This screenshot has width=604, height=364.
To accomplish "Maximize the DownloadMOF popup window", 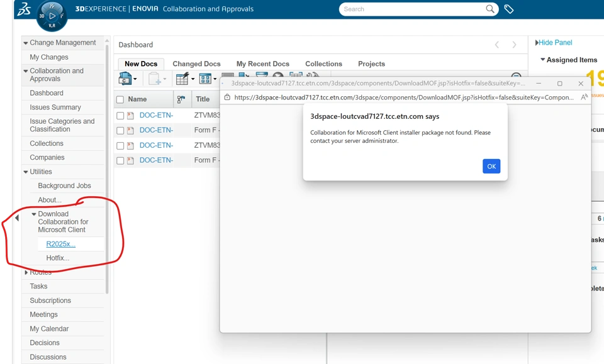I will coord(560,84).
